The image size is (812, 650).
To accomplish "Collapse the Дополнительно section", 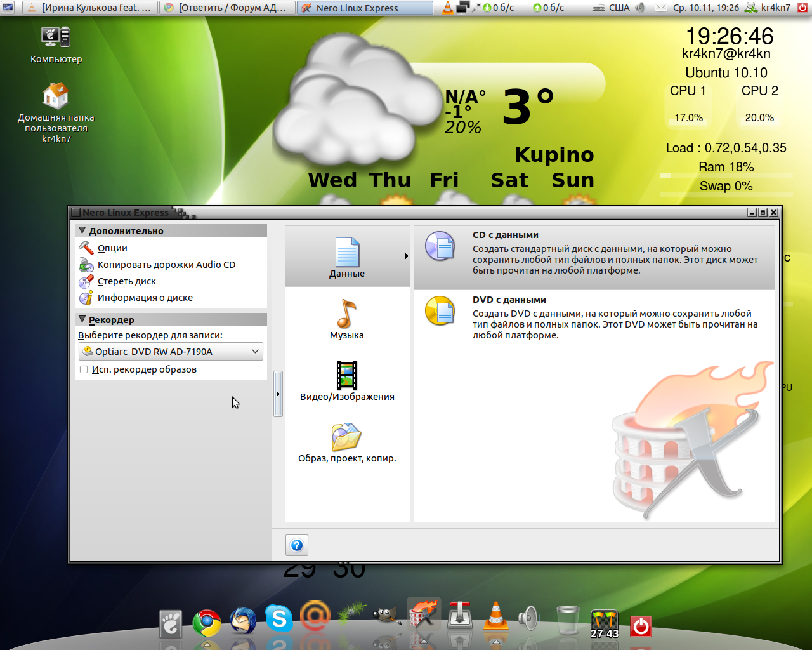I will tap(82, 231).
